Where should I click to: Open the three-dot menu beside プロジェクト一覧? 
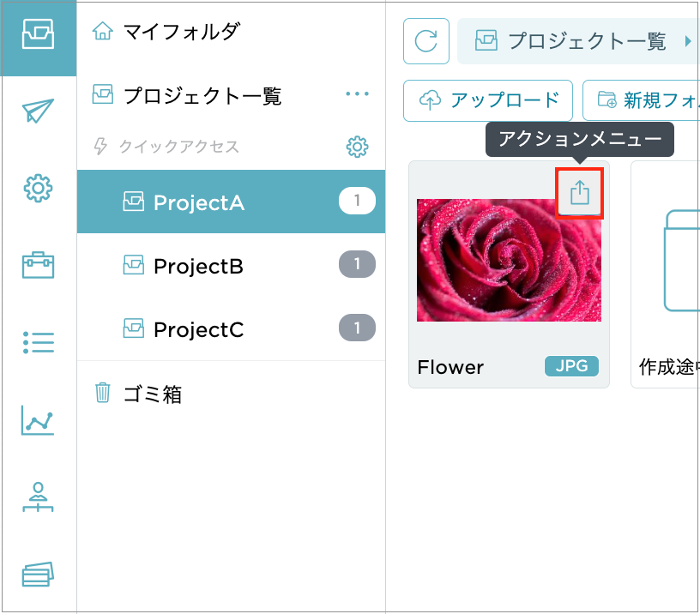(x=357, y=93)
